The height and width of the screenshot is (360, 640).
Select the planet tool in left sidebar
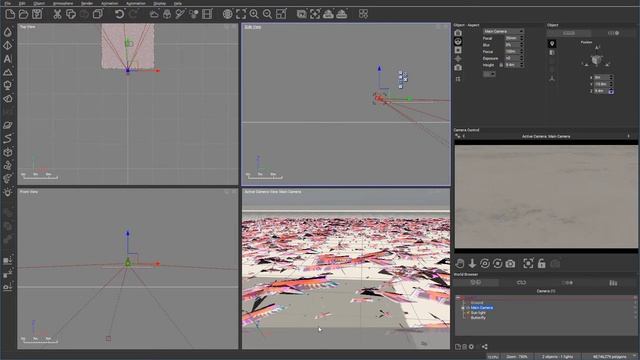tap(8, 125)
